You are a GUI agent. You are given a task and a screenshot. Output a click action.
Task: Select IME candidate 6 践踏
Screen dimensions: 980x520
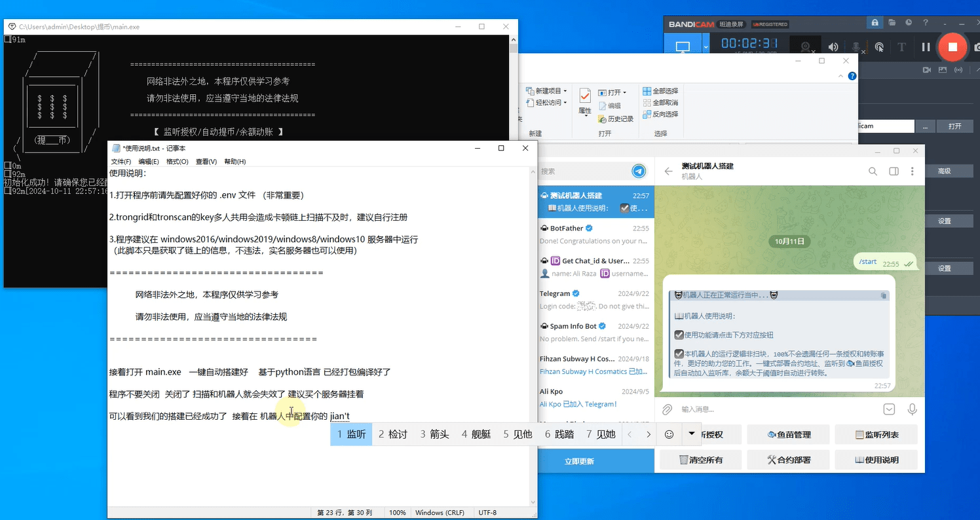click(559, 434)
